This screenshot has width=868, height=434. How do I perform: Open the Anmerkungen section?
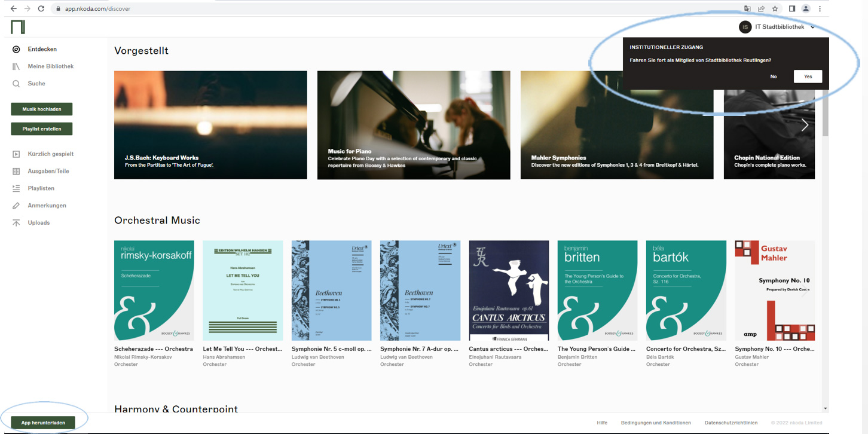pyautogui.click(x=47, y=206)
